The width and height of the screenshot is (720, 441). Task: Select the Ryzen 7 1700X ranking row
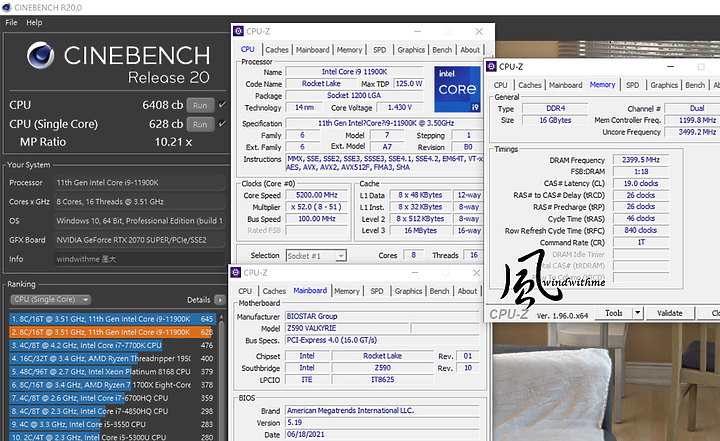pyautogui.click(x=112, y=385)
